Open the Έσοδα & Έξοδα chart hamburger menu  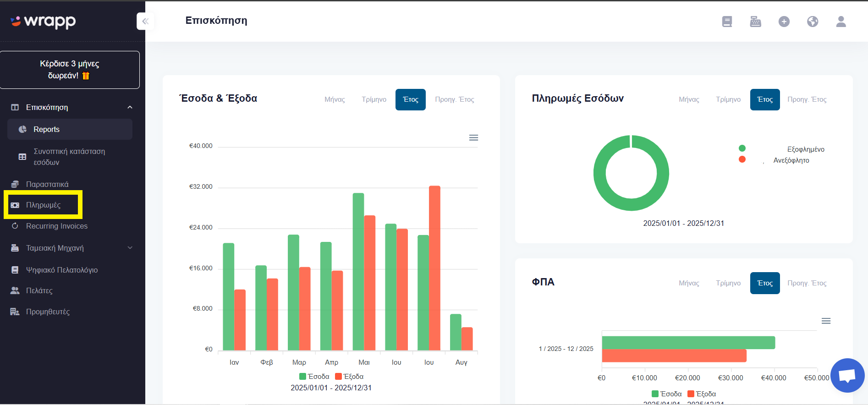(x=473, y=138)
